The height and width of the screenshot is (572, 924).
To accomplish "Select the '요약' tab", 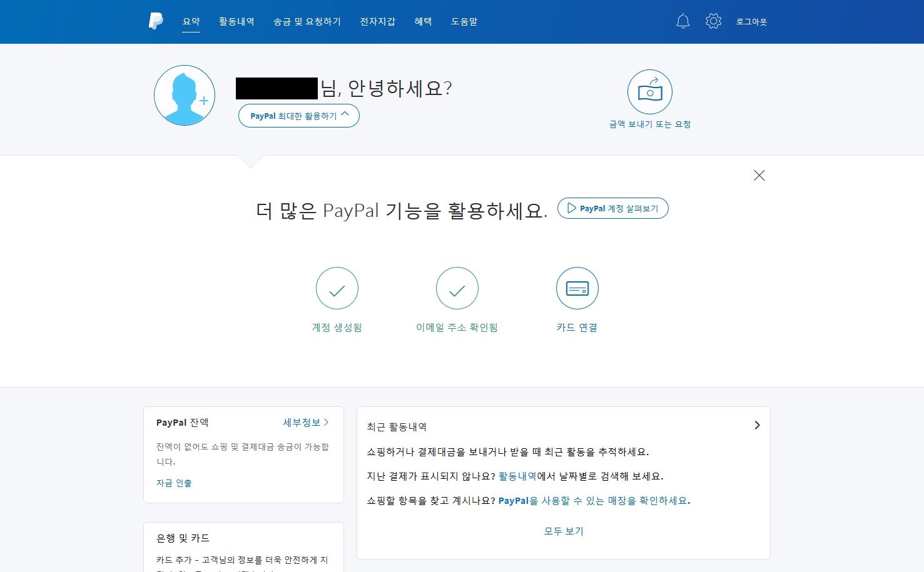I will click(191, 21).
